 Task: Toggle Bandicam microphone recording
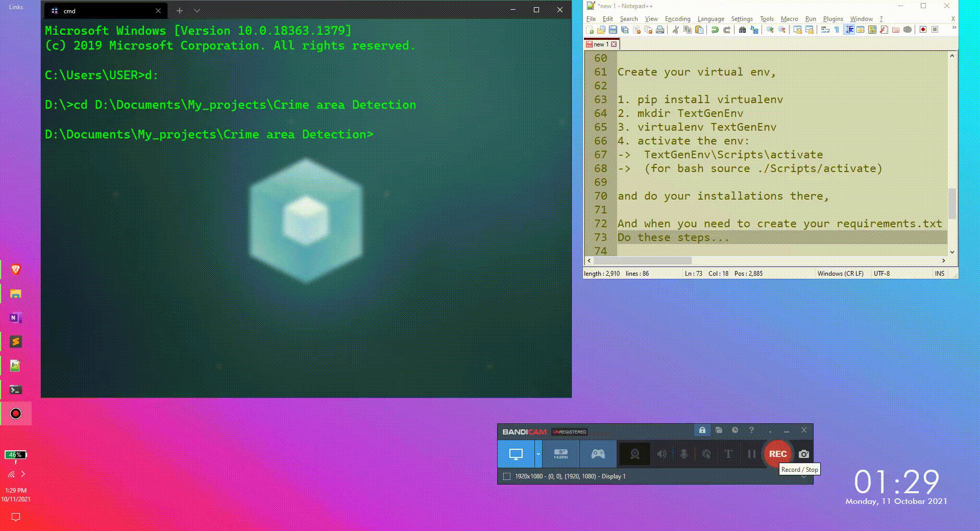[x=684, y=454]
